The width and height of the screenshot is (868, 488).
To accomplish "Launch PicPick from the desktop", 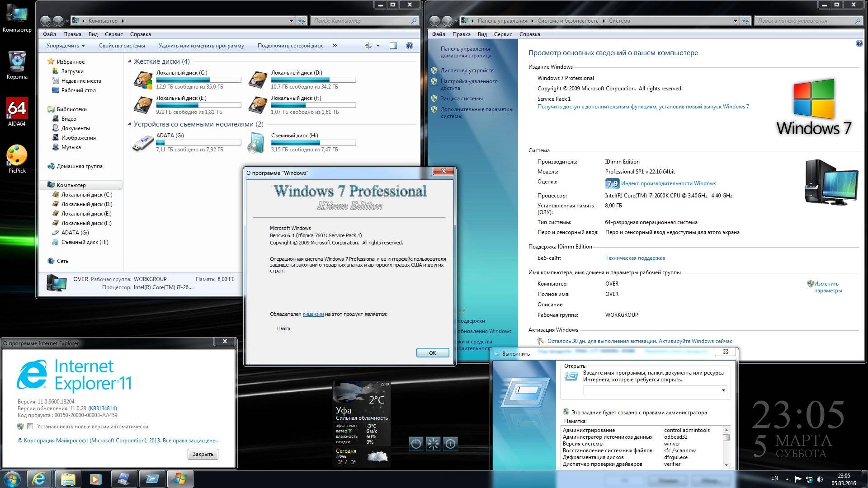I will point(17,159).
